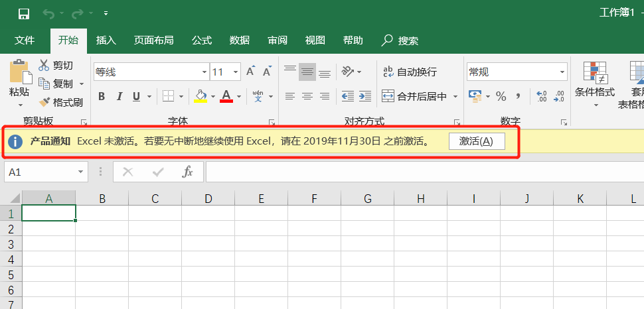This screenshot has height=309, width=644.
Task: Click 合并后居中 merge and center
Action: [414, 97]
